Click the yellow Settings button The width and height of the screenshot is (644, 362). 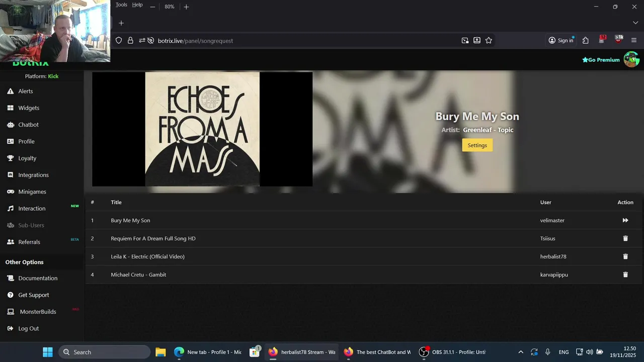pyautogui.click(x=477, y=145)
